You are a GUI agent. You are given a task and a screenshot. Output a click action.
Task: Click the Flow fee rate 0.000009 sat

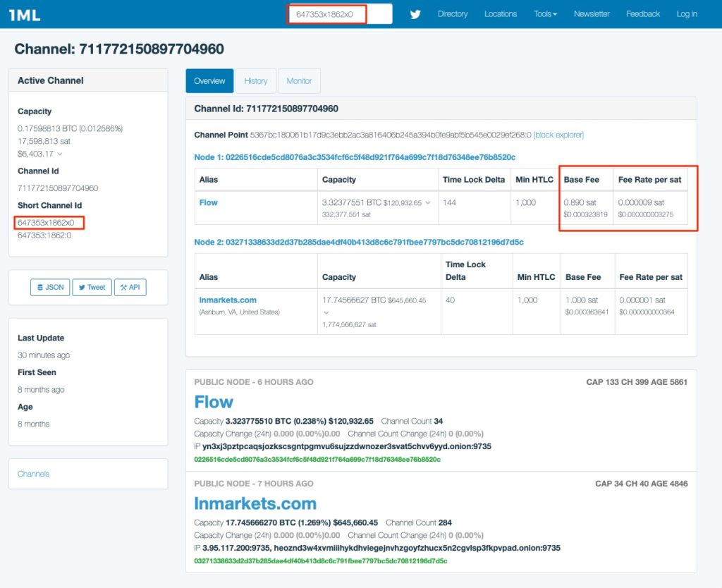coord(641,202)
